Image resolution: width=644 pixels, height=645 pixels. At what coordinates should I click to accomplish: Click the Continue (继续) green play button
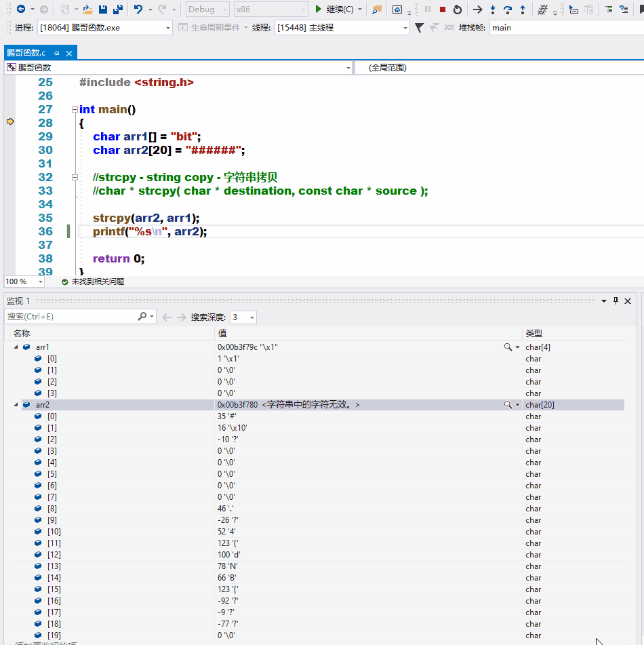pyautogui.click(x=318, y=9)
